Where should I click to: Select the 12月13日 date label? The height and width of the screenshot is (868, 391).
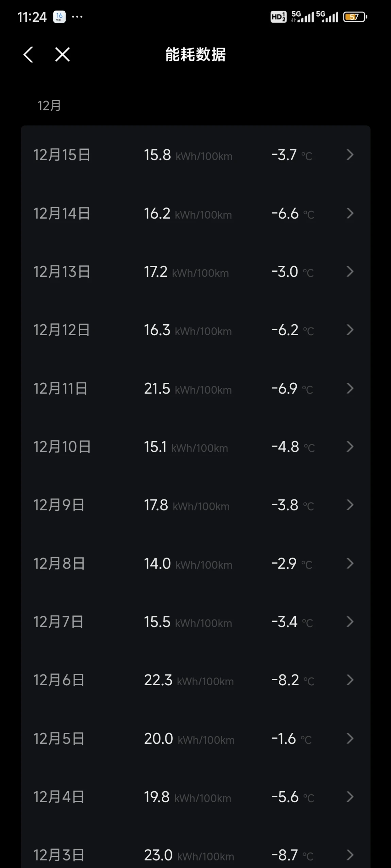click(x=62, y=272)
